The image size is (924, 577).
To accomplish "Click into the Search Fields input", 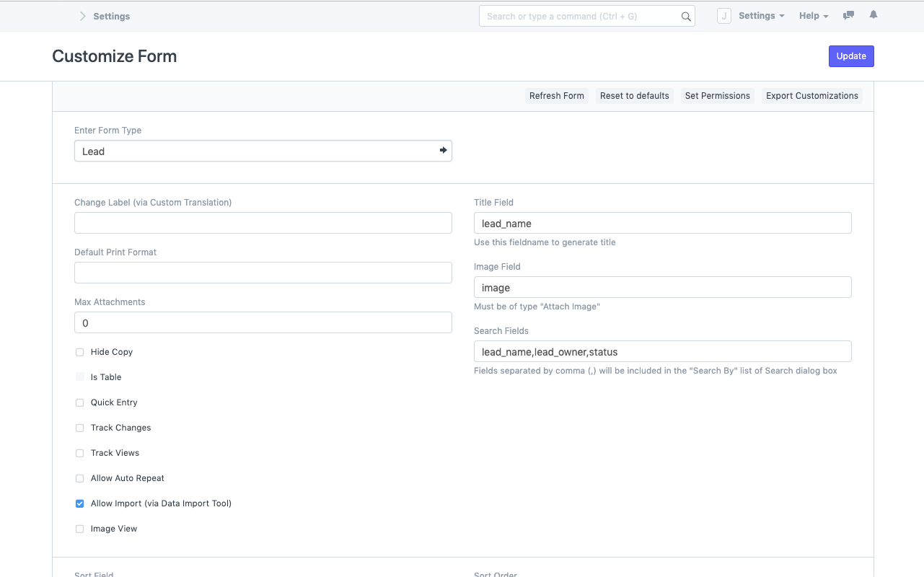I will [662, 352].
